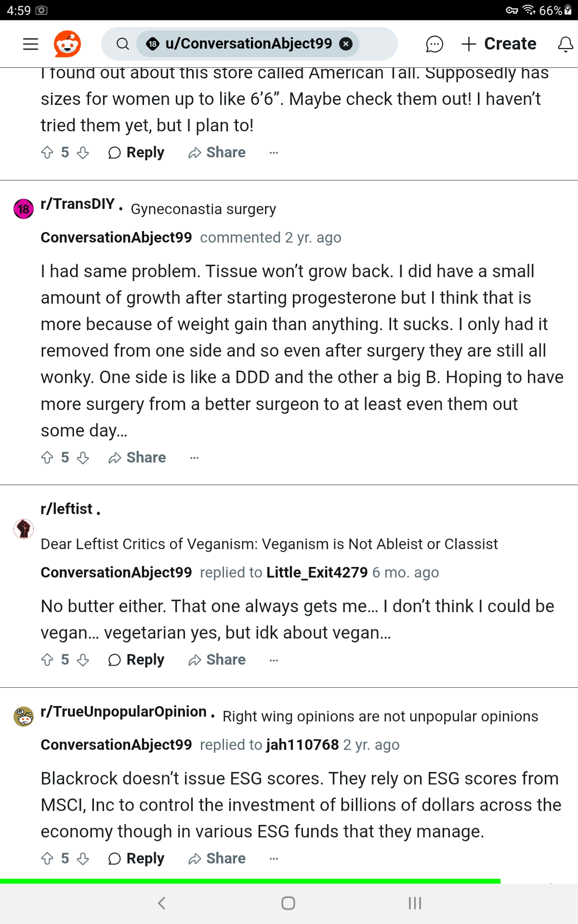Open the chat messages icon
Screen dimensions: 578x924
pyautogui.click(x=434, y=44)
